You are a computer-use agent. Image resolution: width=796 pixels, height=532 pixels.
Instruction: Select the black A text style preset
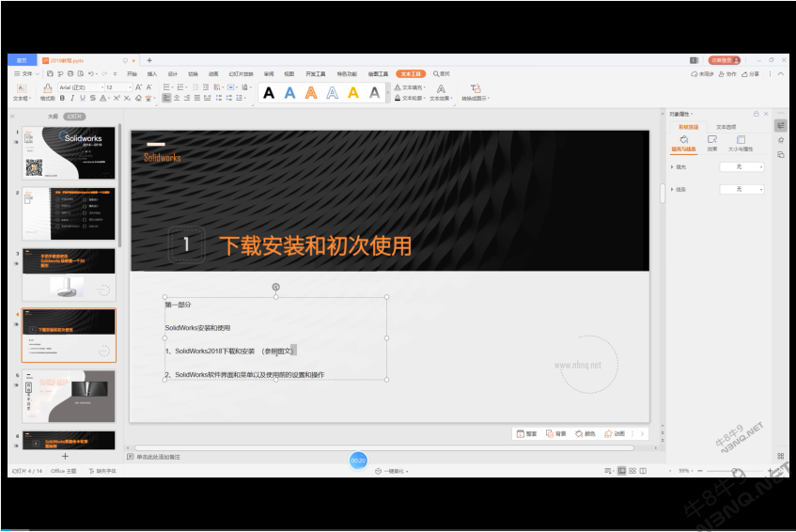point(269,93)
